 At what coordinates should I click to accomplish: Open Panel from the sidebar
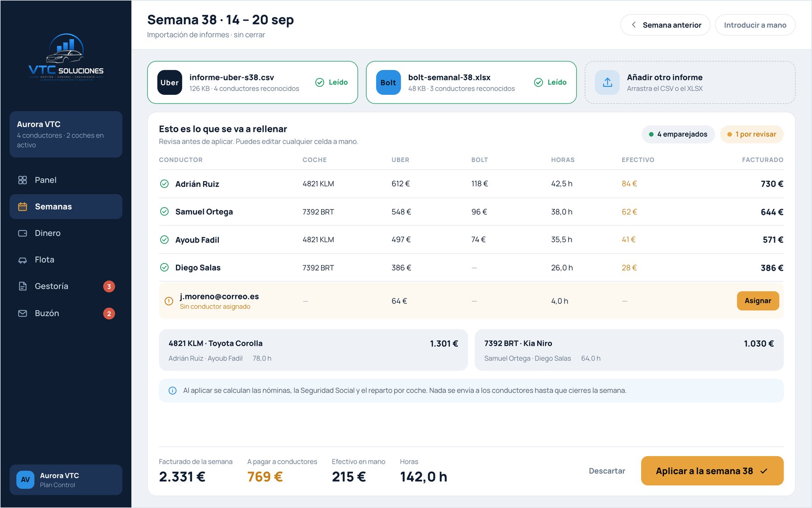[66, 180]
